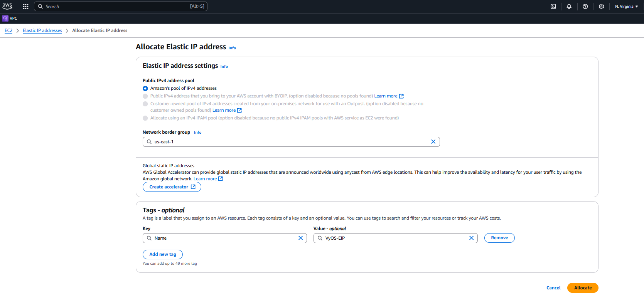
Task: Open the settings gear icon
Action: pos(601,6)
